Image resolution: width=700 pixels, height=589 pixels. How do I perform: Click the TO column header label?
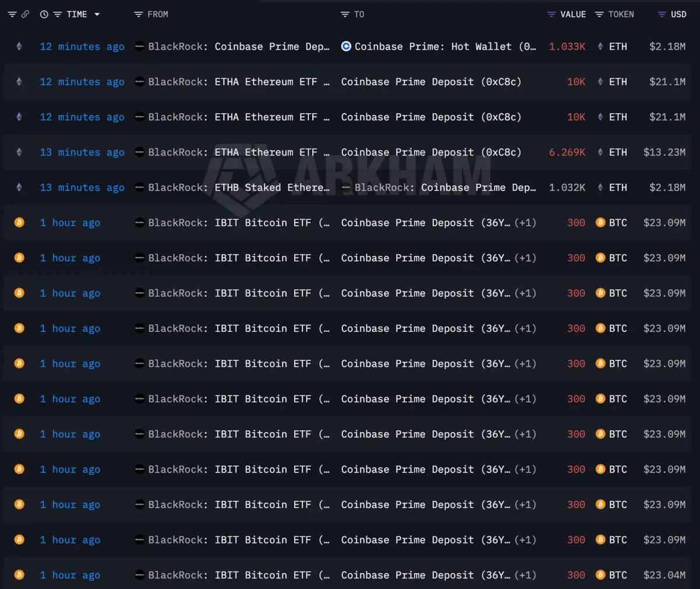tap(359, 15)
